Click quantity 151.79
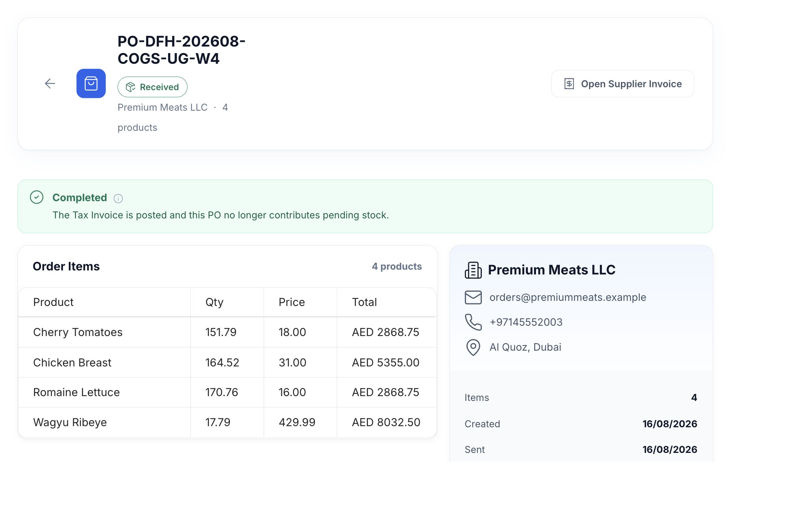 tap(221, 332)
